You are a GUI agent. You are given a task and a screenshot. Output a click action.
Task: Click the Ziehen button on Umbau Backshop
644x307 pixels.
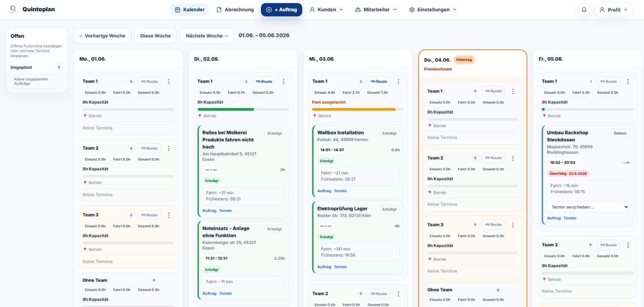620,133
